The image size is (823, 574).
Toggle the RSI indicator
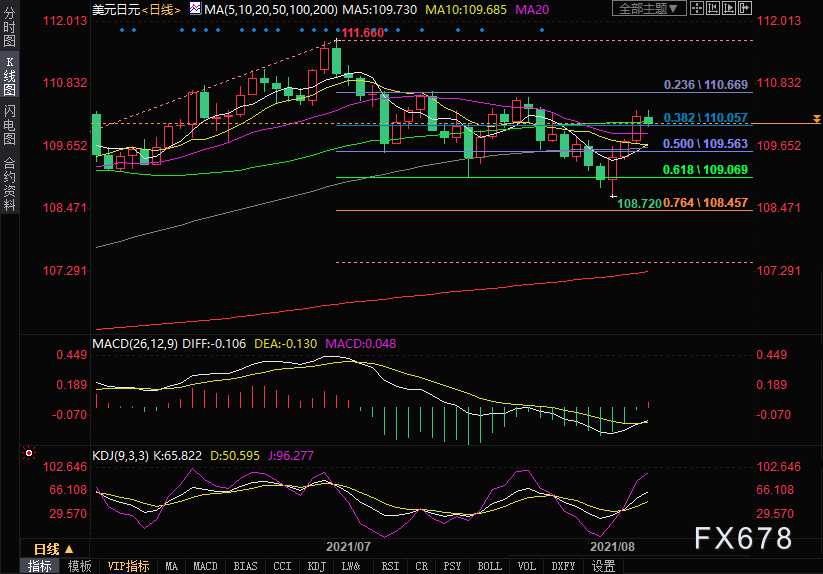tap(386, 566)
